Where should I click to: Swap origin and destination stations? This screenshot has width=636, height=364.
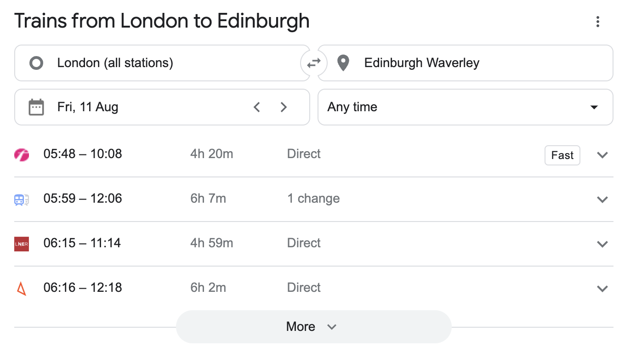314,63
